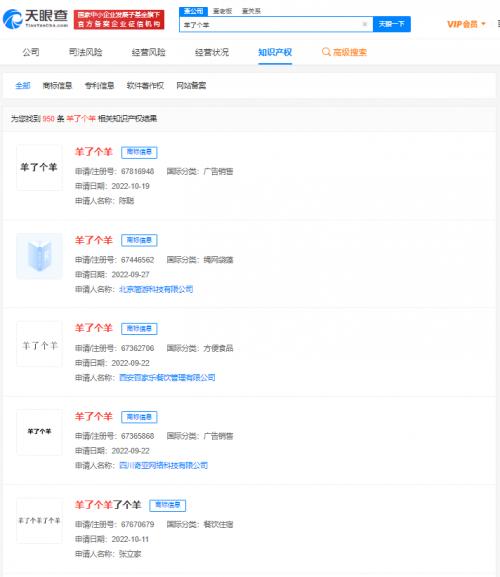The width and height of the screenshot is (500, 577).
Task: Select the 知识产权 tab
Action: click(275, 52)
